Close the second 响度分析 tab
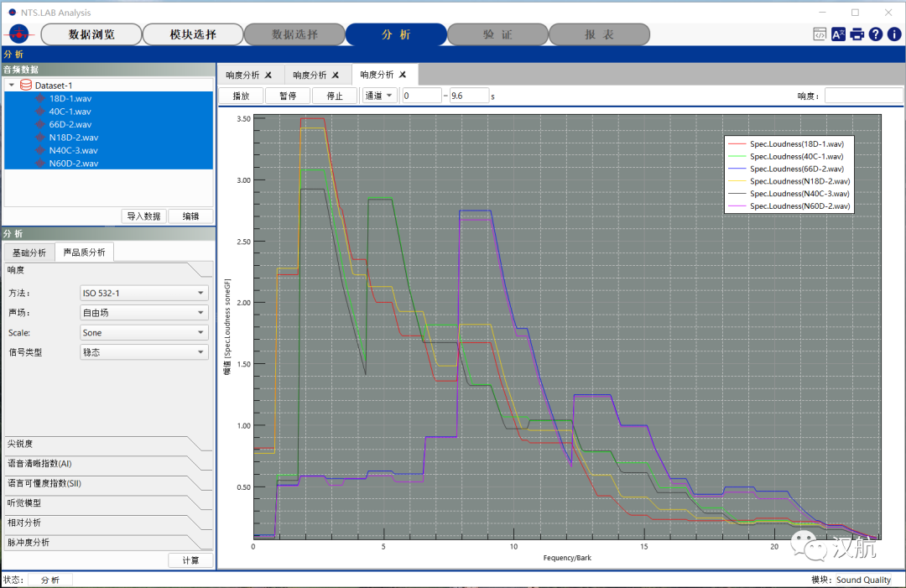 335,75
